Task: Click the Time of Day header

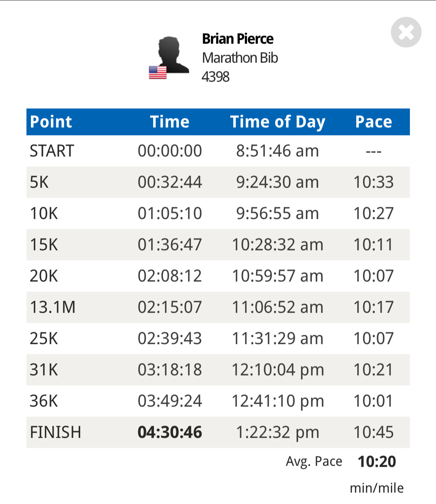Action: click(x=278, y=122)
